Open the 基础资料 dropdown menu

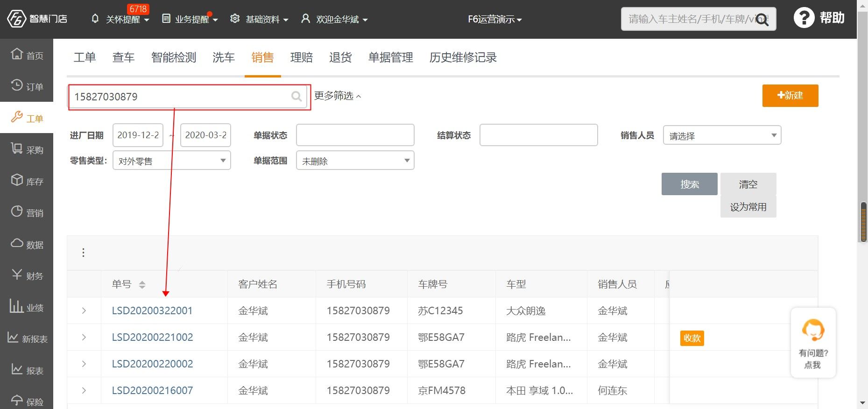click(267, 19)
